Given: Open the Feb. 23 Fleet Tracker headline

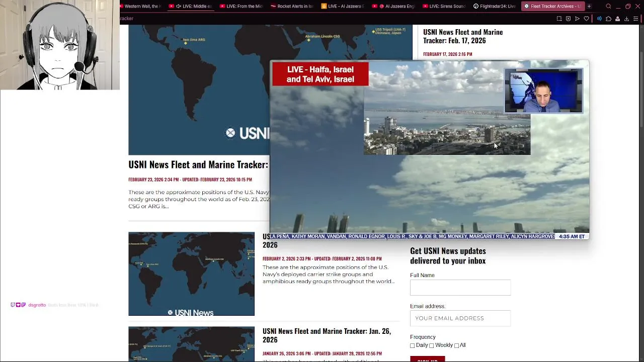Looking at the screenshot, I should (x=198, y=164).
